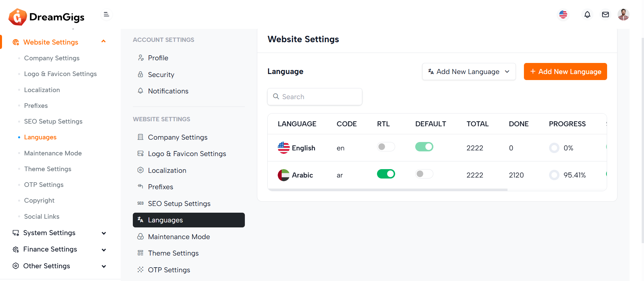The height and width of the screenshot is (281, 644).
Task: Select Maintenance Mode in settings menu
Action: (x=179, y=237)
